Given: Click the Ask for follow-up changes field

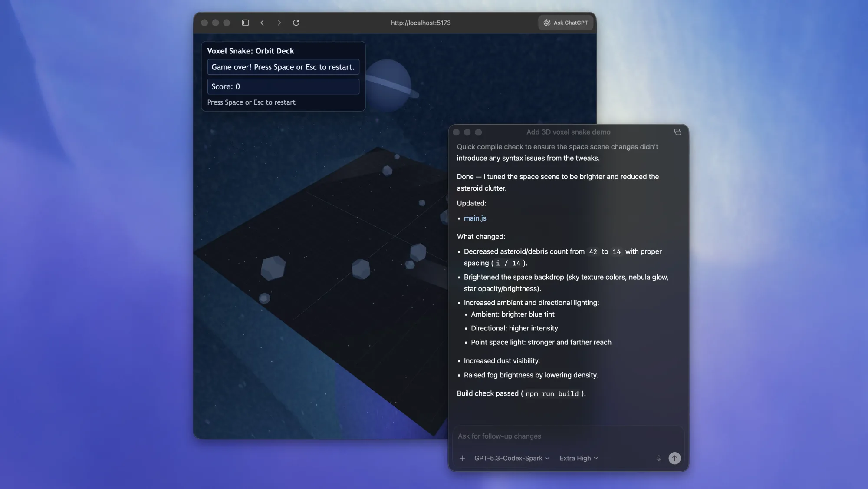Looking at the screenshot, I should pos(564,436).
